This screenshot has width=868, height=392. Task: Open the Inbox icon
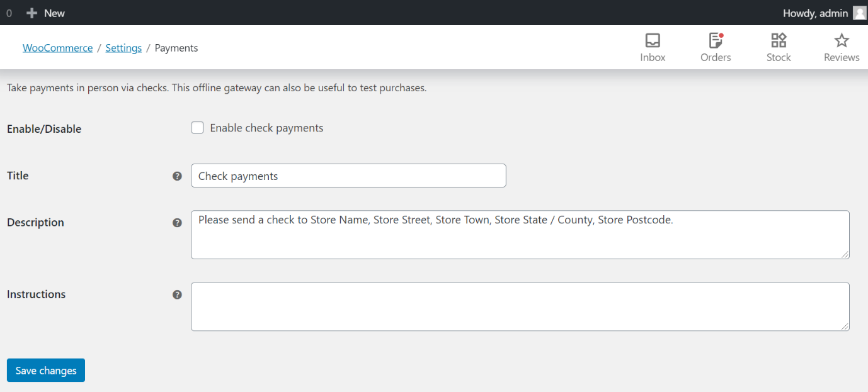pos(653,41)
